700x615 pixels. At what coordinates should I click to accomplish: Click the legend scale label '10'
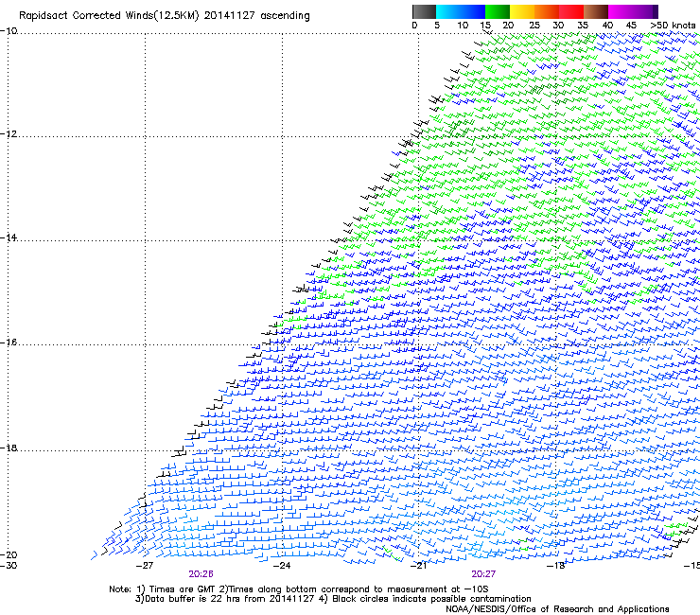[x=463, y=26]
